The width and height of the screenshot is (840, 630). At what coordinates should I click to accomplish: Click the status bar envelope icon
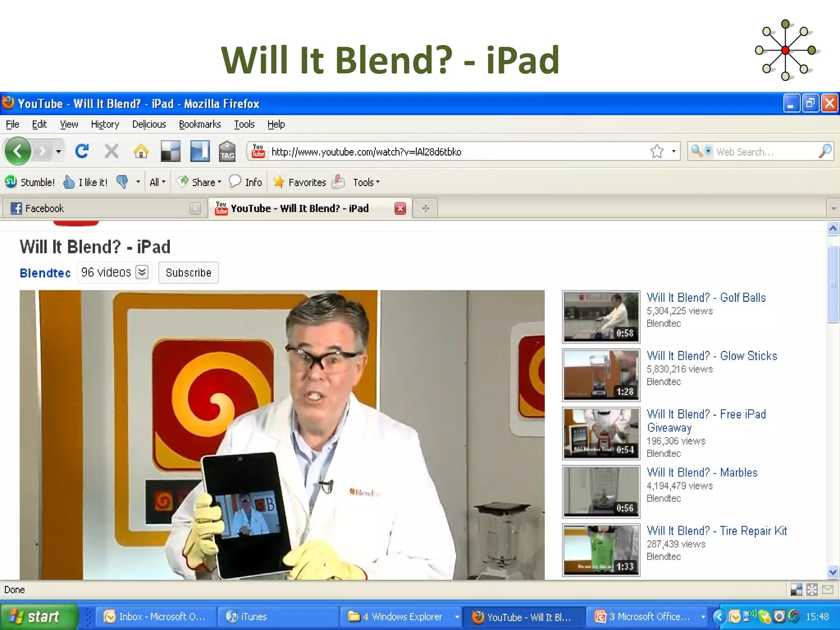(x=828, y=590)
